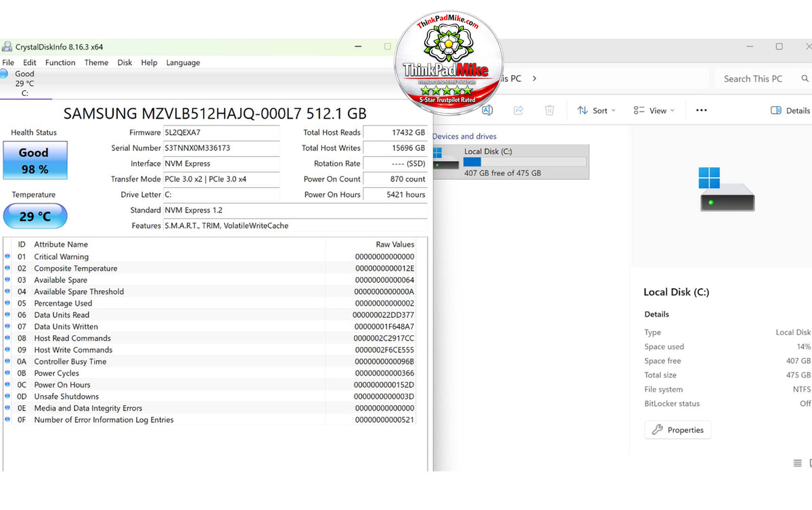Collapse the Devices and drives group
This screenshot has width=812, height=510.
(464, 136)
